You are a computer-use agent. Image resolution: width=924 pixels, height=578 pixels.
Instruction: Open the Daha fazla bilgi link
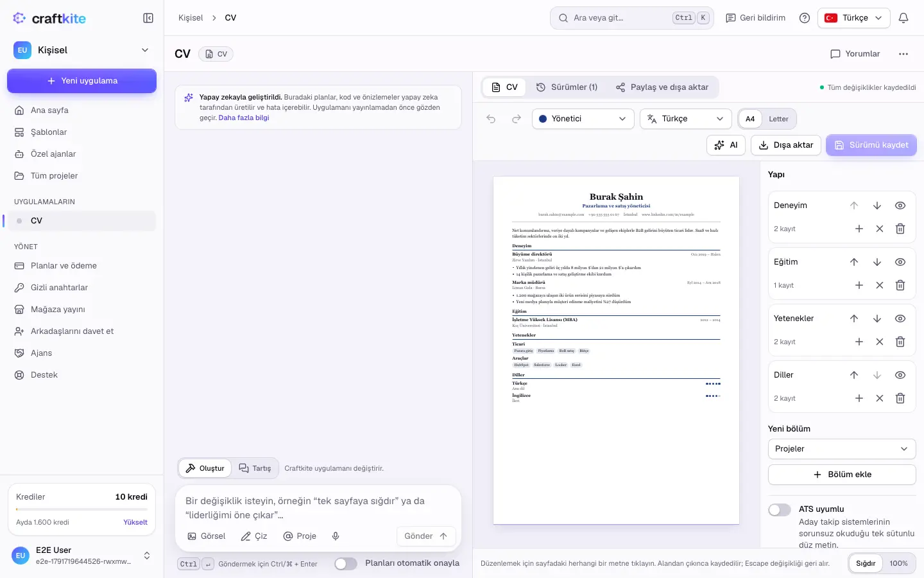(244, 118)
